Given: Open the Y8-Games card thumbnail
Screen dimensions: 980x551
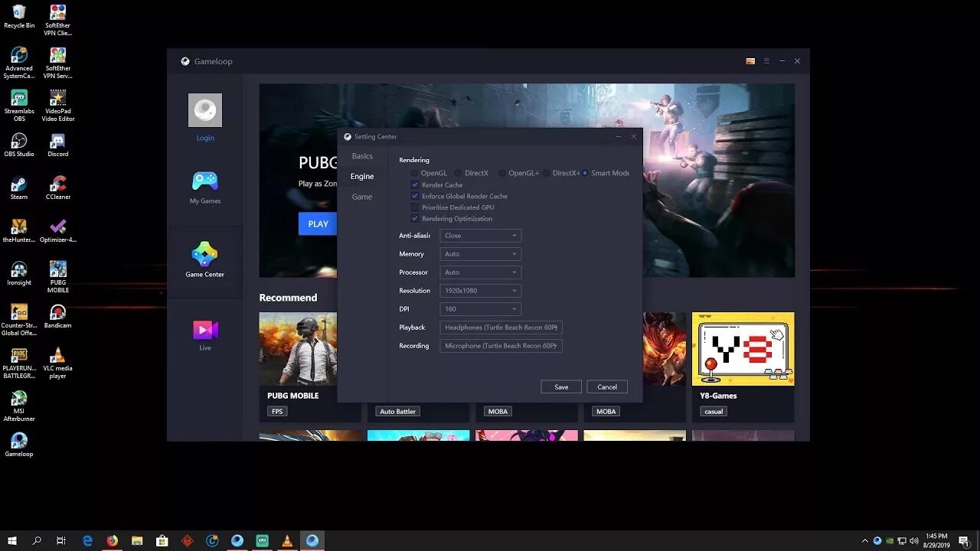Looking at the screenshot, I should pos(743,349).
